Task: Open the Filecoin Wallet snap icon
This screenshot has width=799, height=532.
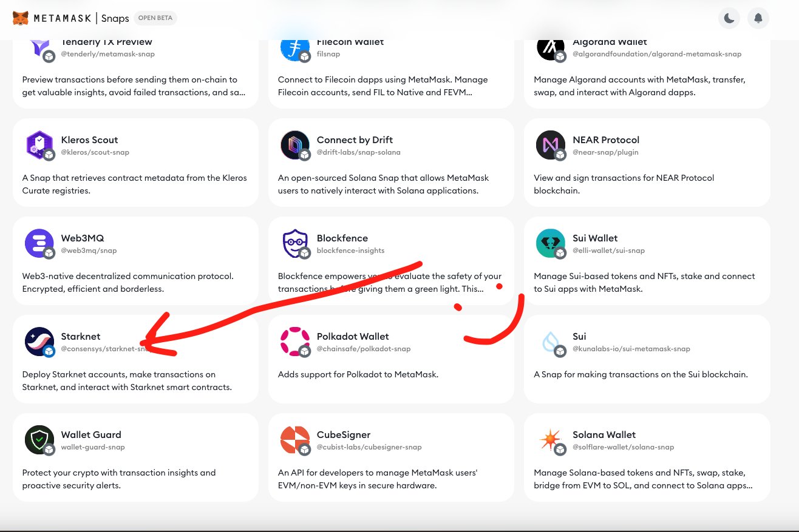Action: coord(295,47)
